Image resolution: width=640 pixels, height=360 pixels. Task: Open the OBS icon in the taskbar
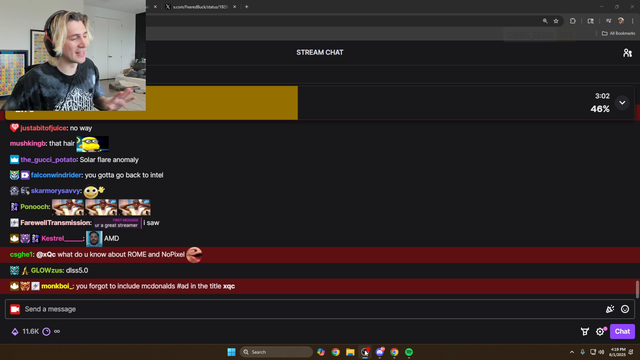pyautogui.click(x=365, y=352)
